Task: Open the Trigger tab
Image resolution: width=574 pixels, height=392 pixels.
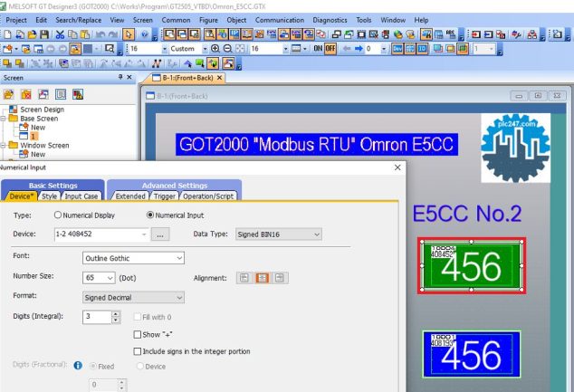Action: [165, 196]
